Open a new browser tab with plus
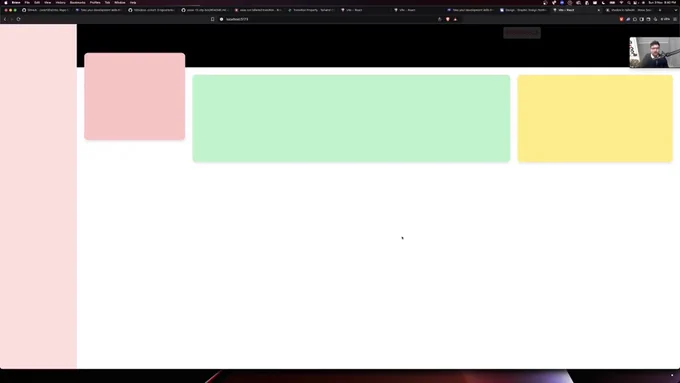 [660, 10]
